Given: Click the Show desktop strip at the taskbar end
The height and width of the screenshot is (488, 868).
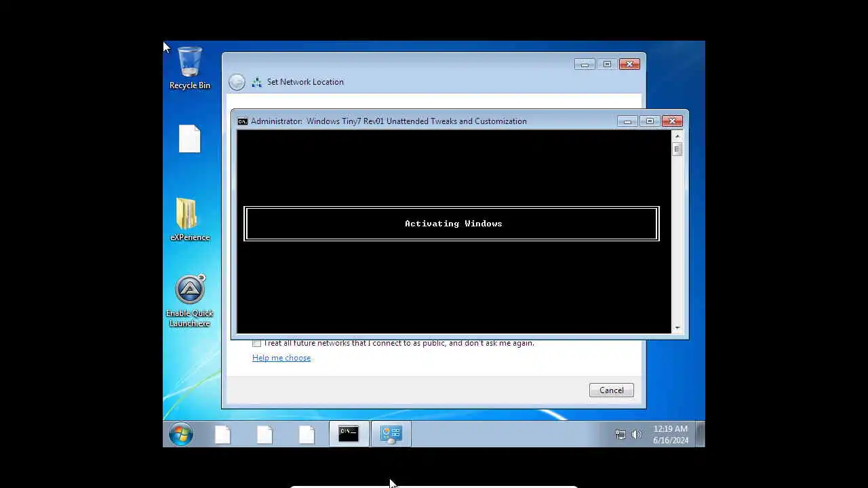Looking at the screenshot, I should point(701,434).
